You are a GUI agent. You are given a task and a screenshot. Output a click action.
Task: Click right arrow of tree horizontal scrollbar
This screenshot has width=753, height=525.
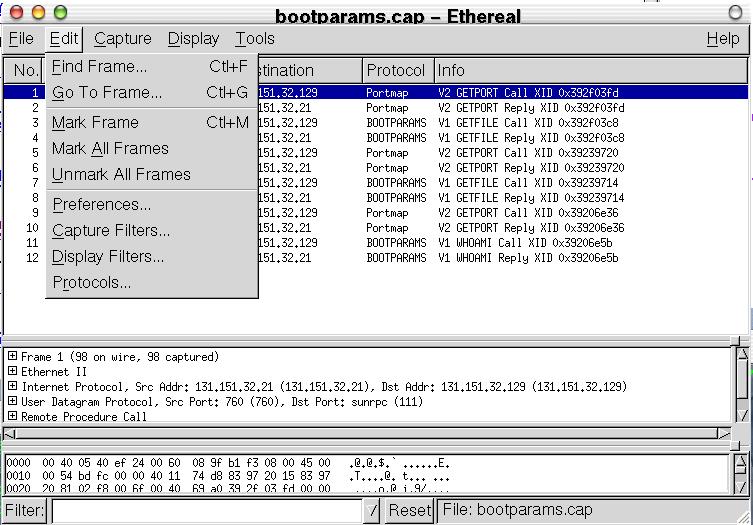tap(724, 434)
